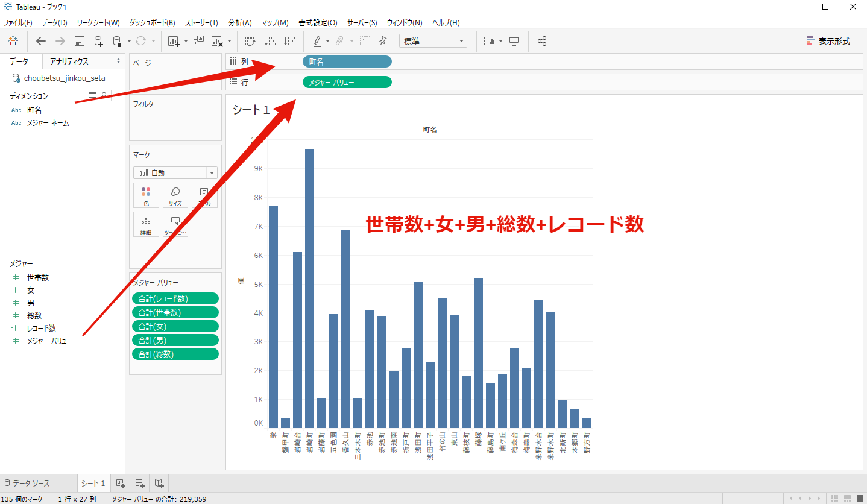Click the refresh data circular arrows icon
This screenshot has height=504, width=867.
pyautogui.click(x=141, y=41)
